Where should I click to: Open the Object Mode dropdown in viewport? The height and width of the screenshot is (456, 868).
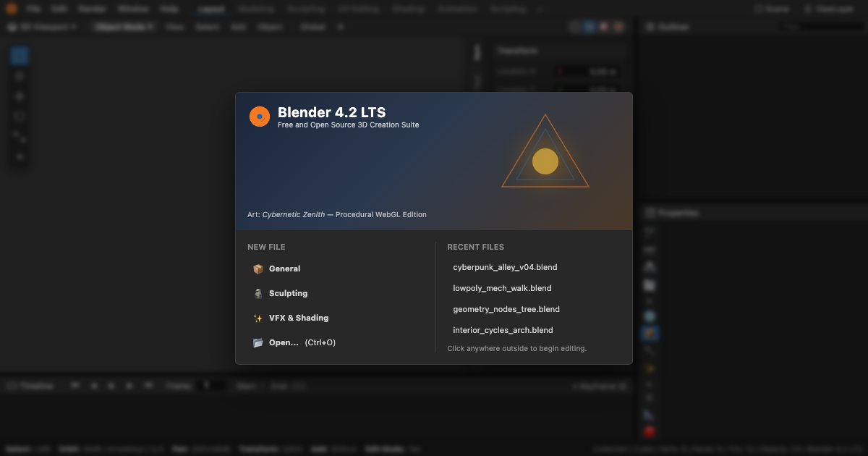124,27
